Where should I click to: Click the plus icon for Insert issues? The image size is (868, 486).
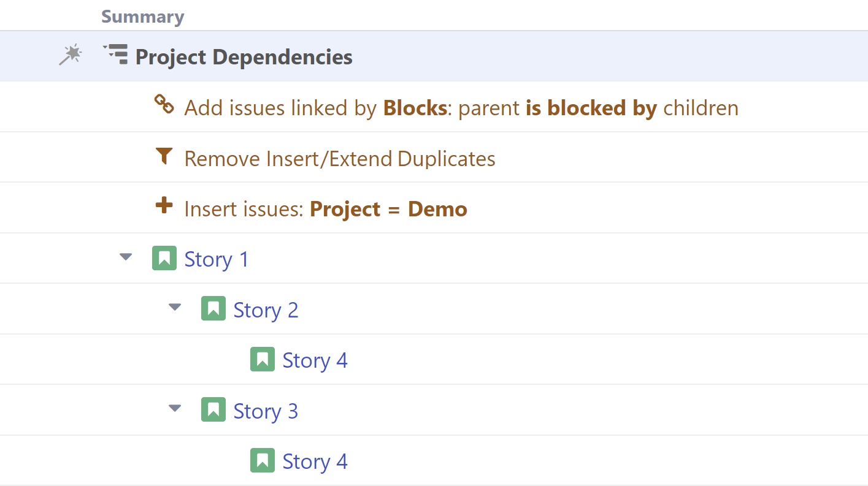(164, 205)
